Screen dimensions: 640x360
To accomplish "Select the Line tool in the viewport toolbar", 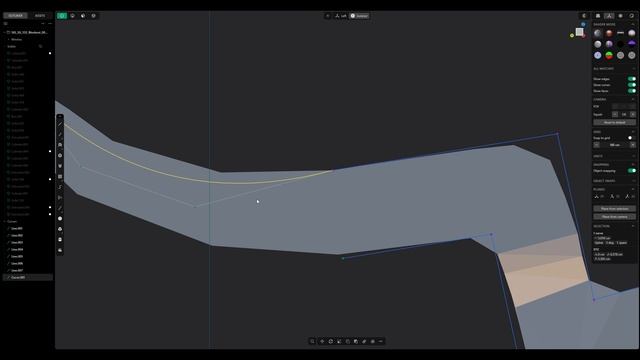I will coord(60,124).
